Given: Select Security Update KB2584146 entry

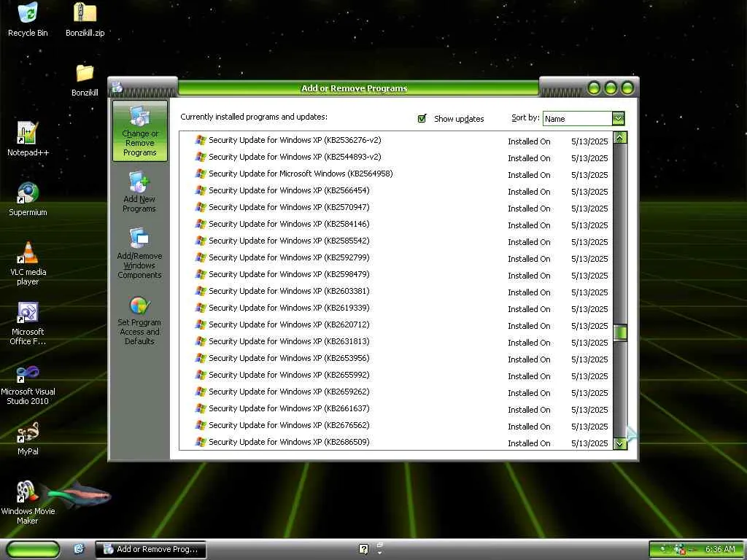Looking at the screenshot, I should (x=396, y=224).
